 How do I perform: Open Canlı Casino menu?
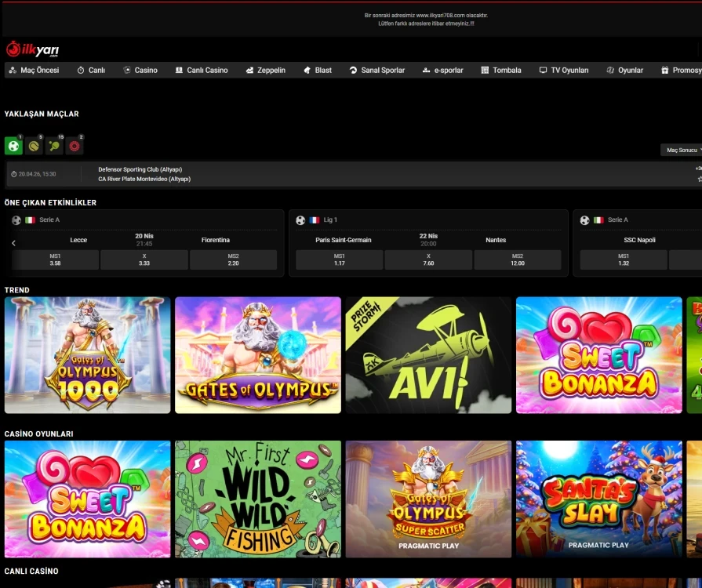pyautogui.click(x=202, y=71)
